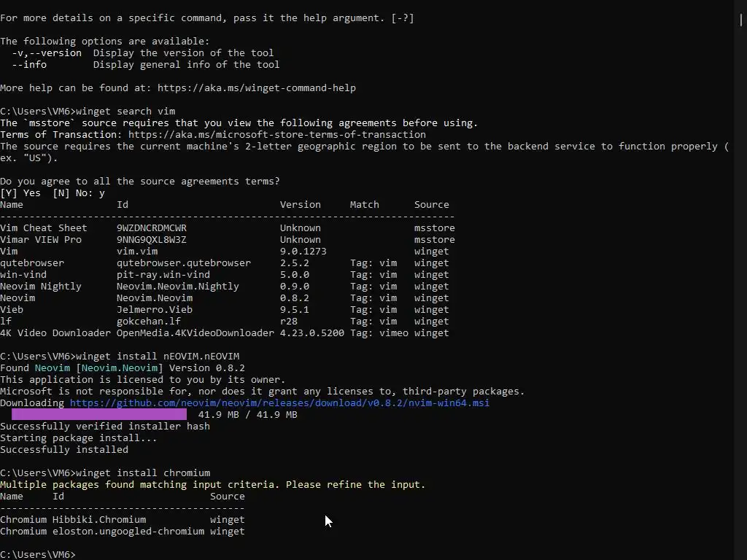Click the 'Successfully installed' line
Screen dimensions: 747x560
point(64,449)
